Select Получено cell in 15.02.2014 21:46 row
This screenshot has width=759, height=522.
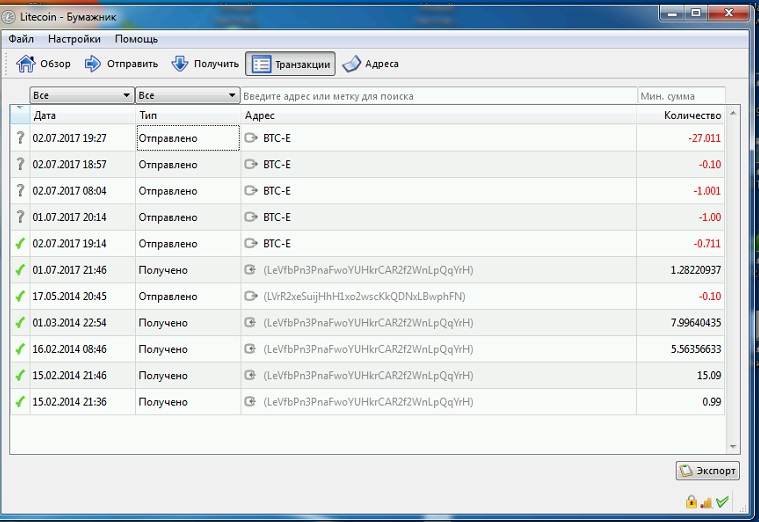click(x=188, y=375)
